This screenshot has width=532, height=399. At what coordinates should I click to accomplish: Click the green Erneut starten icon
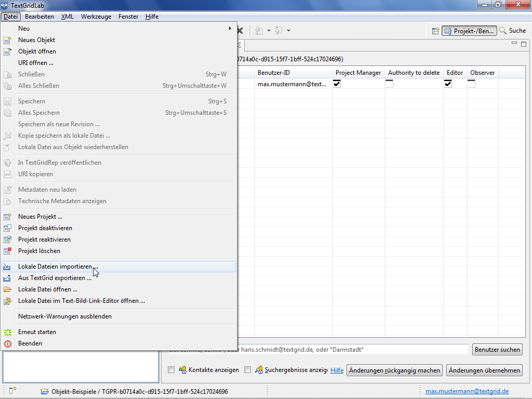pyautogui.click(x=7, y=332)
